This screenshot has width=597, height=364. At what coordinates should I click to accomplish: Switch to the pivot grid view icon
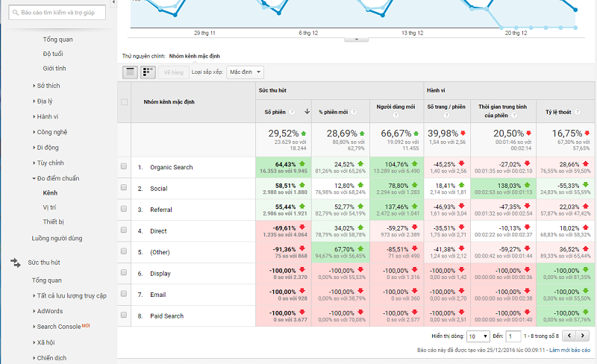point(149,72)
